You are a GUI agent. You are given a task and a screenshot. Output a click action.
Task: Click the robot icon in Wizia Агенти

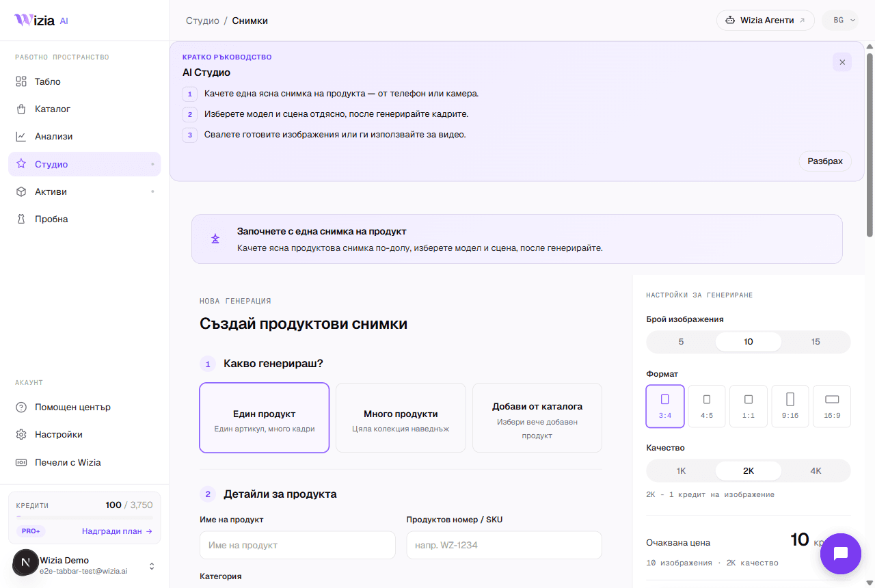(x=730, y=21)
